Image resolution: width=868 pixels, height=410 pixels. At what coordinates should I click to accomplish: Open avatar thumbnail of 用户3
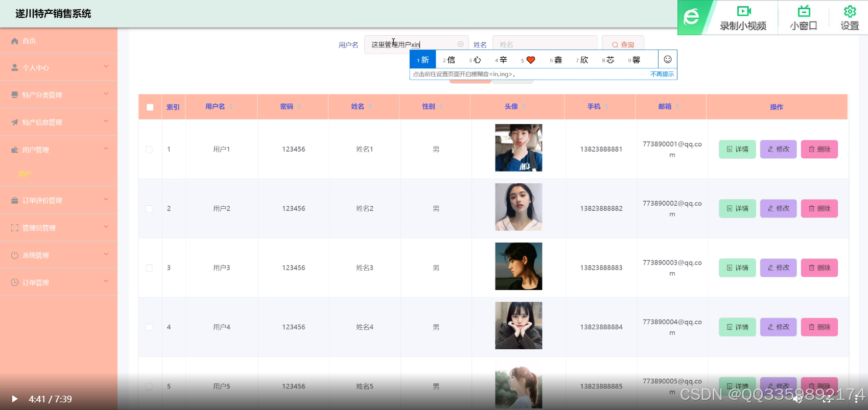tap(519, 266)
